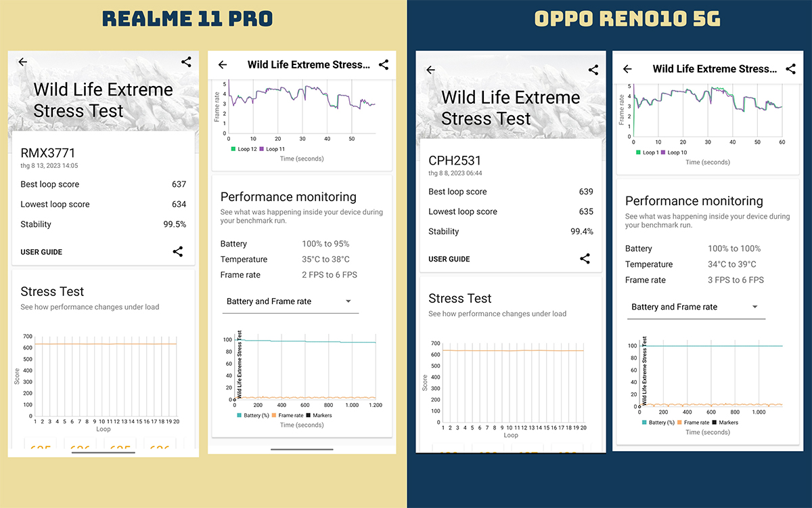Tap the share icon atop Oppo's CPH2531 results
This screenshot has height=508, width=812.
pos(593,69)
